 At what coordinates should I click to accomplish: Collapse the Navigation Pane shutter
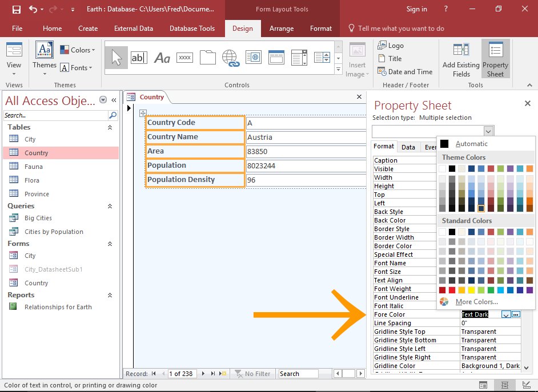point(113,100)
